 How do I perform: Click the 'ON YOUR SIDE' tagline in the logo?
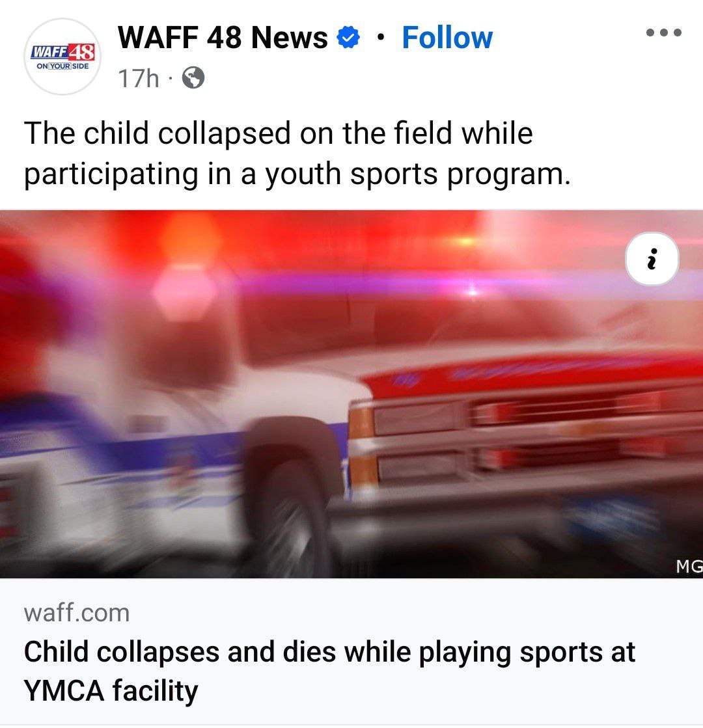tap(62, 66)
